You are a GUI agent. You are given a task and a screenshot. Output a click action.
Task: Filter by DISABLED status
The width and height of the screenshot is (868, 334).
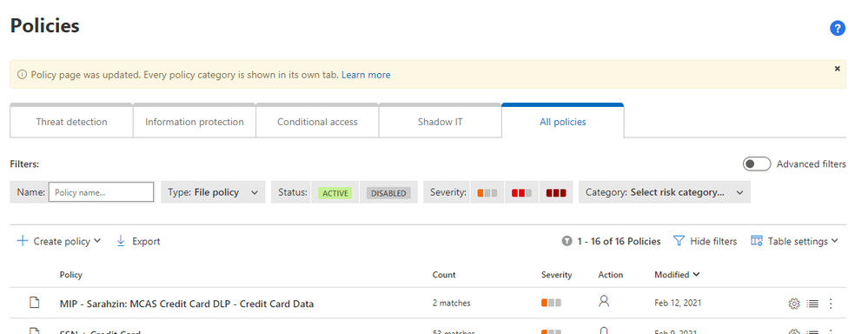[388, 193]
